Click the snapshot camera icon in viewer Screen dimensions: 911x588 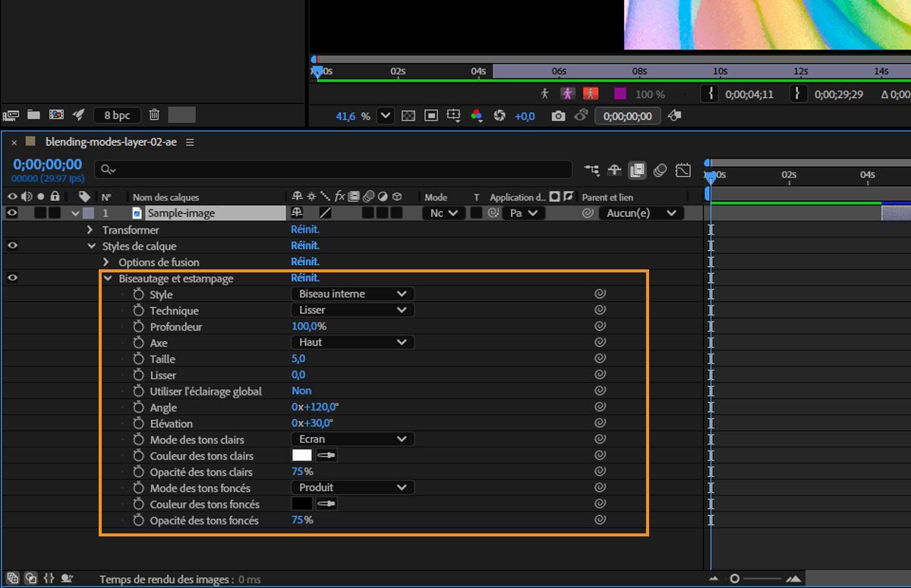(x=558, y=116)
